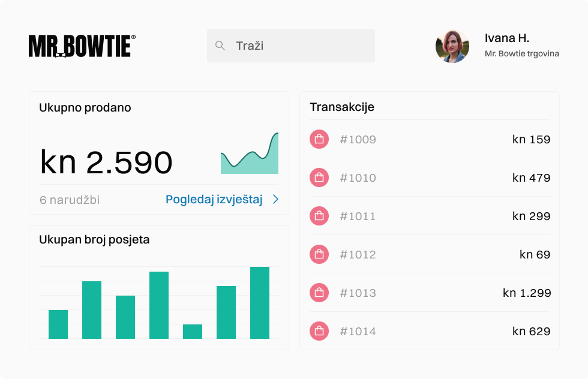Screen dimensions: 588x379
Task: Click the tallest last bar in visits chart
Action: click(x=260, y=303)
